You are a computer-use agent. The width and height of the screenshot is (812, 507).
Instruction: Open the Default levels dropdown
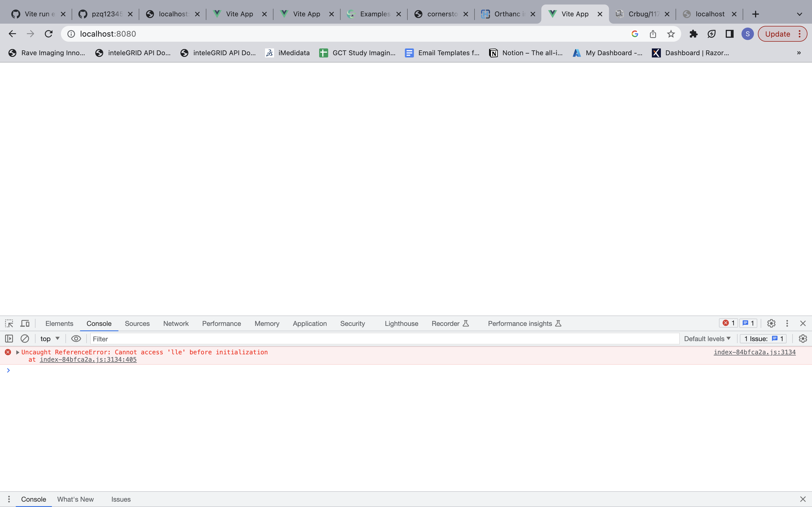[707, 339]
